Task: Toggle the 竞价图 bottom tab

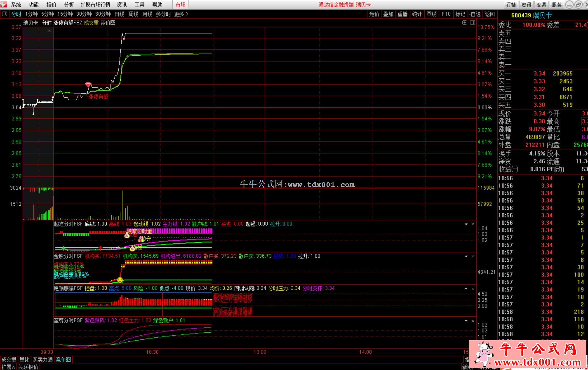Action: tap(63, 360)
